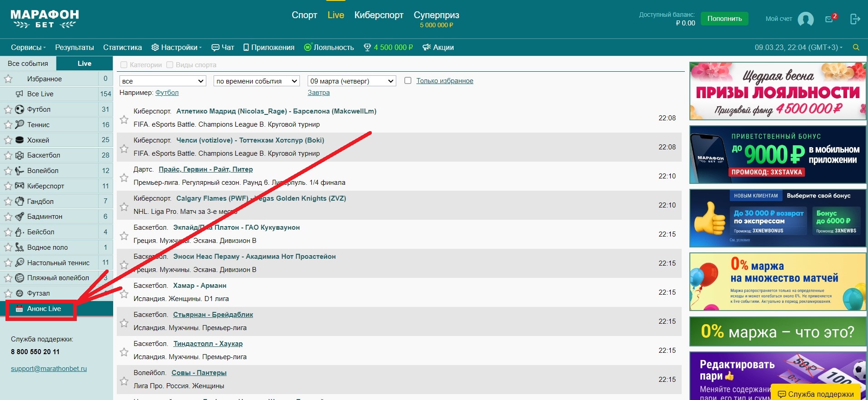Screen dimensions: 868x400
Task: Open the search magnifier icon
Action: click(x=856, y=47)
